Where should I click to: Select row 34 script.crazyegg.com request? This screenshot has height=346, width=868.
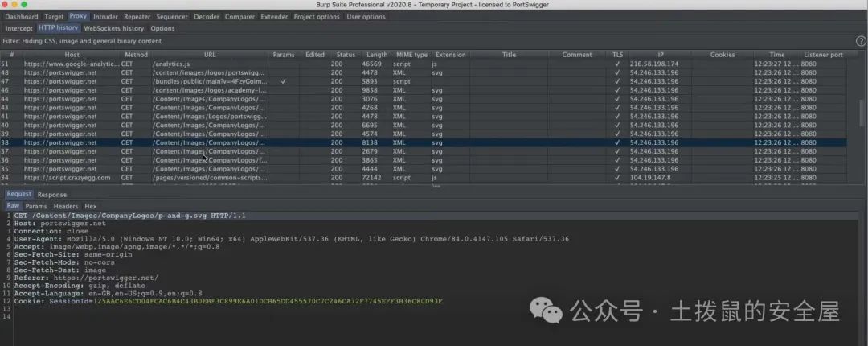(x=423, y=178)
